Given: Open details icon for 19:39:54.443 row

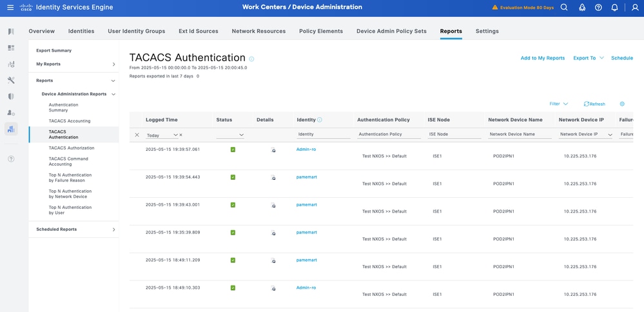Looking at the screenshot, I should coord(273,178).
